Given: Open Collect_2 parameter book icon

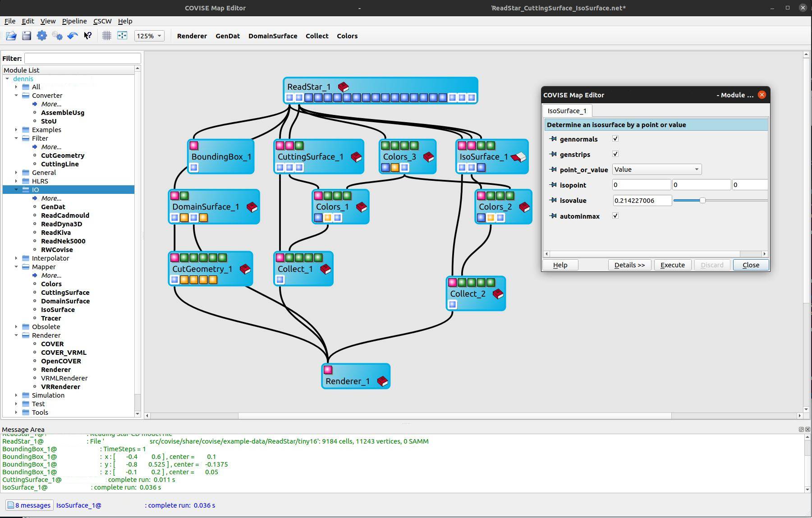Looking at the screenshot, I should tap(498, 294).
